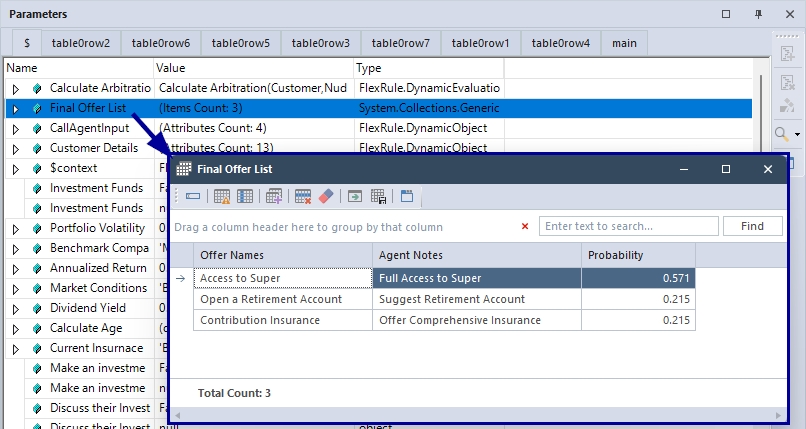Expand the Portfolio Volatility row
Screen dimensions: 806x429
[x=16, y=229]
